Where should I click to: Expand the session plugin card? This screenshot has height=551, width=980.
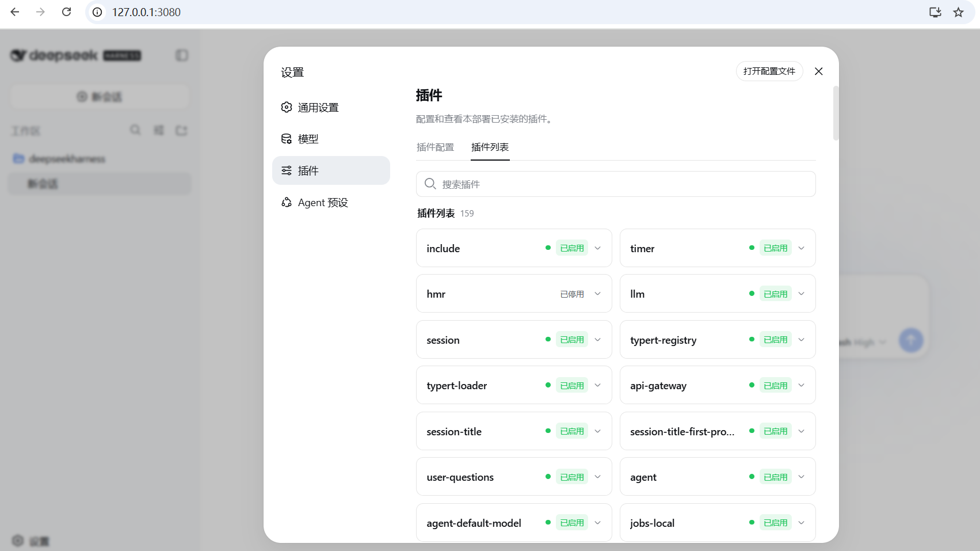(x=598, y=340)
